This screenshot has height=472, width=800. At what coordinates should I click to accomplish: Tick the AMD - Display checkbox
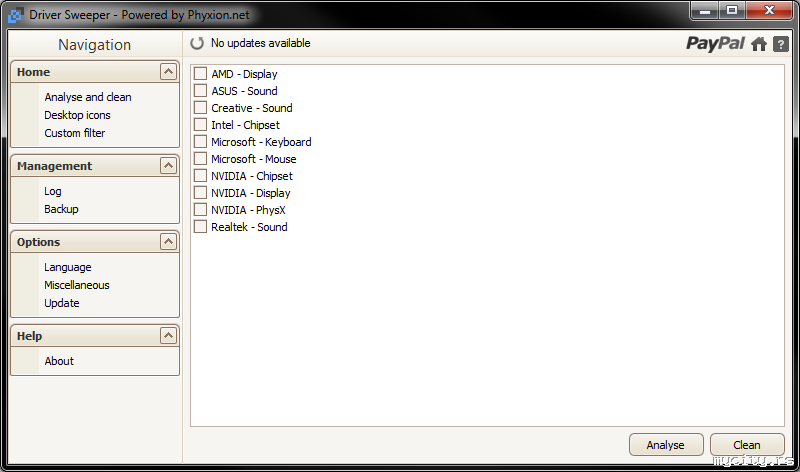(x=201, y=74)
